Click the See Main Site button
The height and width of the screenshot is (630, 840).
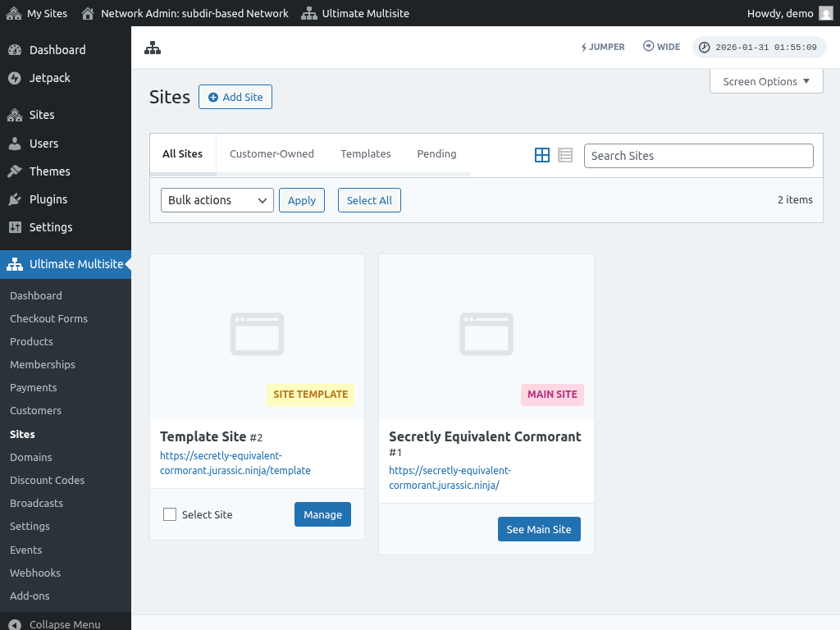(539, 529)
